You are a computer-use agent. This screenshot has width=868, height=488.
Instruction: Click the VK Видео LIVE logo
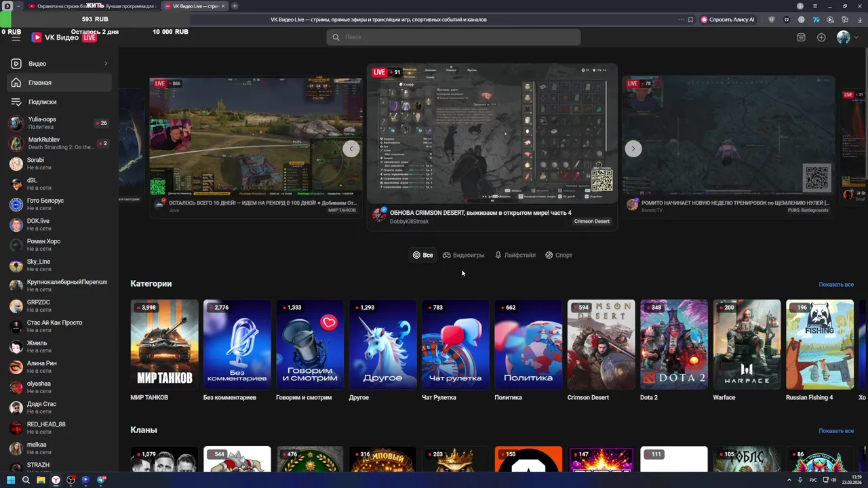(x=64, y=37)
